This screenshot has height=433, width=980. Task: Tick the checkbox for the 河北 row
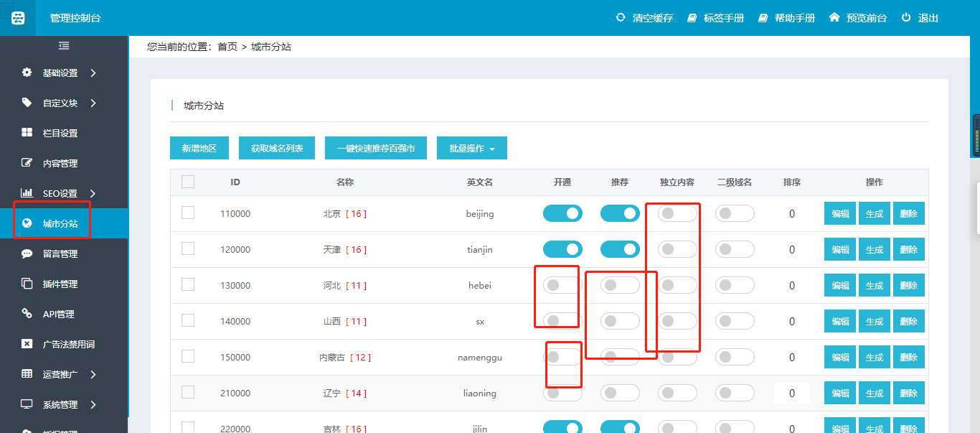(x=188, y=284)
